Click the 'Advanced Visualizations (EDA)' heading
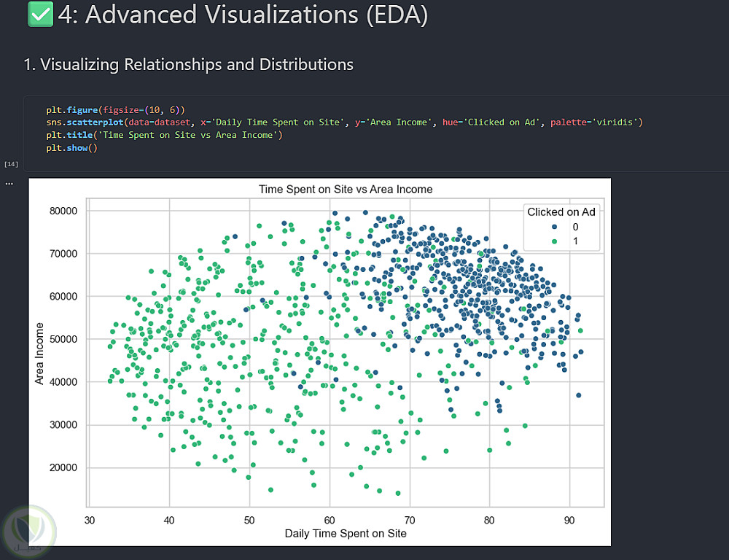The width and height of the screenshot is (729, 560). pyautogui.click(x=243, y=15)
